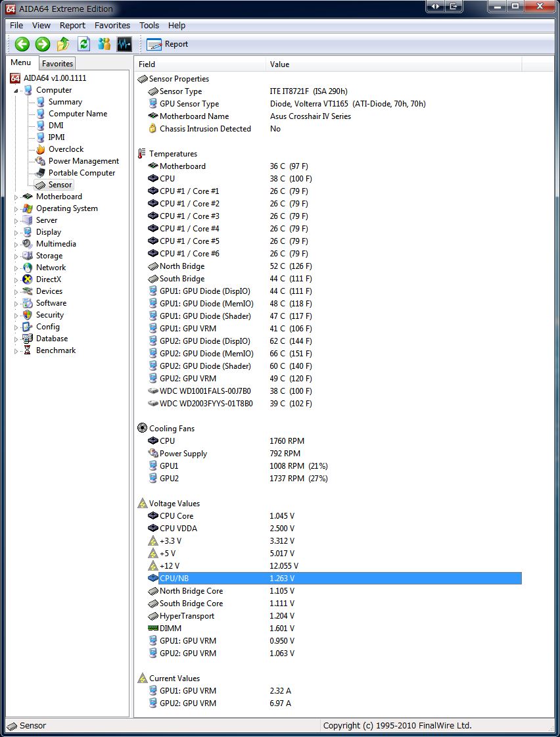
Task: Click the Field column header
Action: [x=200, y=64]
